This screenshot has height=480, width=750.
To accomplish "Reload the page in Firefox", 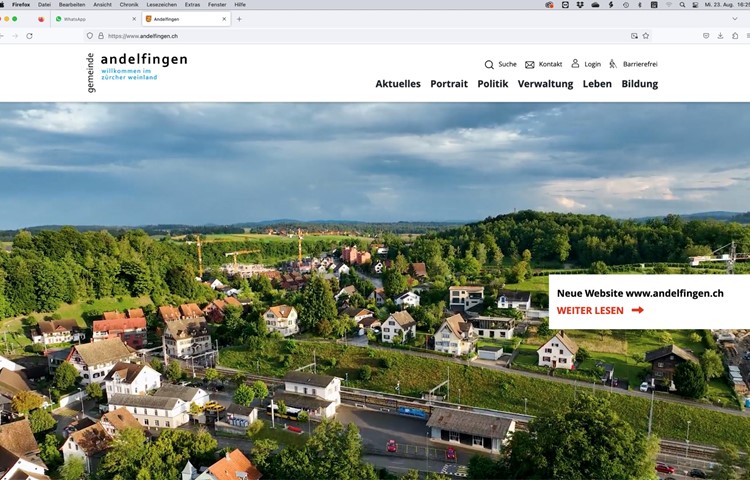I will click(x=29, y=35).
